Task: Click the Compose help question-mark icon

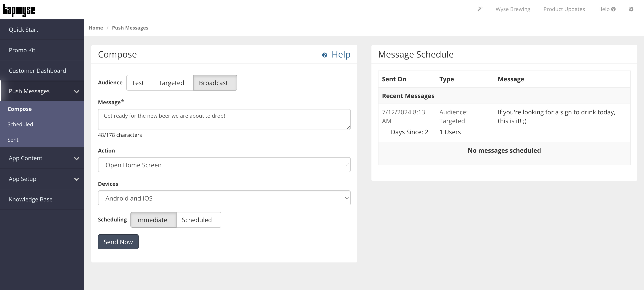Action: 324,55
